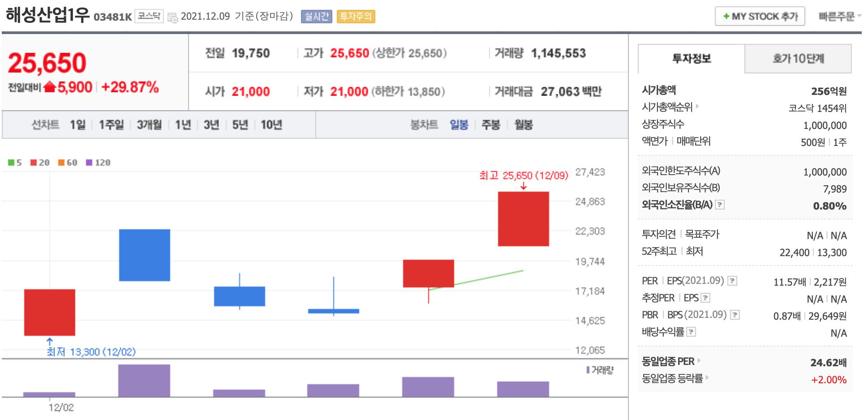Select the 3년 line chart period
This screenshot has width=868, height=420.
tap(211, 124)
